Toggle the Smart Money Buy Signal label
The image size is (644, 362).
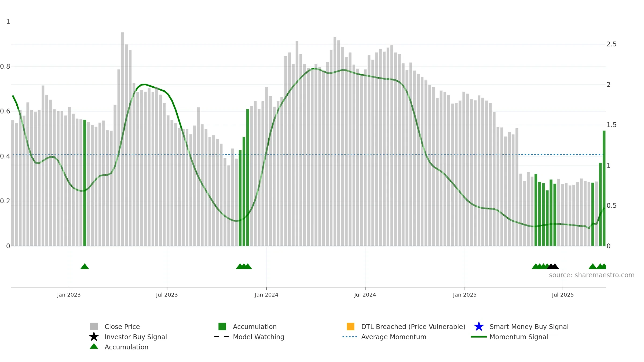pyautogui.click(x=529, y=327)
